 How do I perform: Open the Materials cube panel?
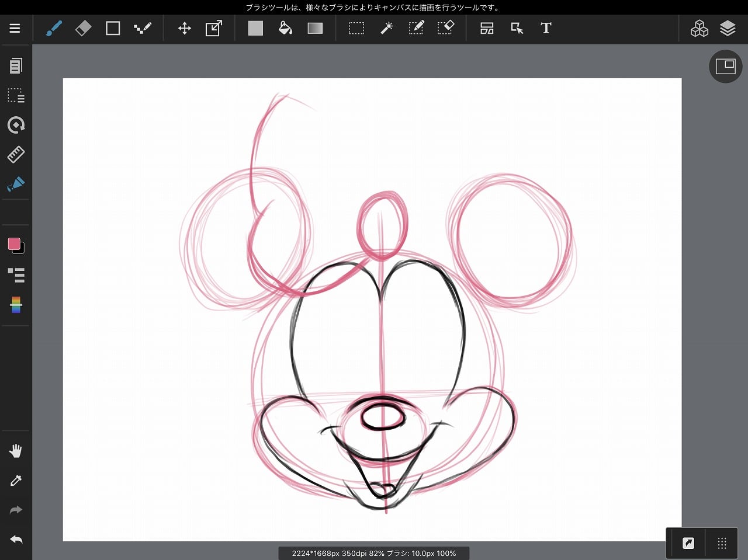pyautogui.click(x=699, y=28)
